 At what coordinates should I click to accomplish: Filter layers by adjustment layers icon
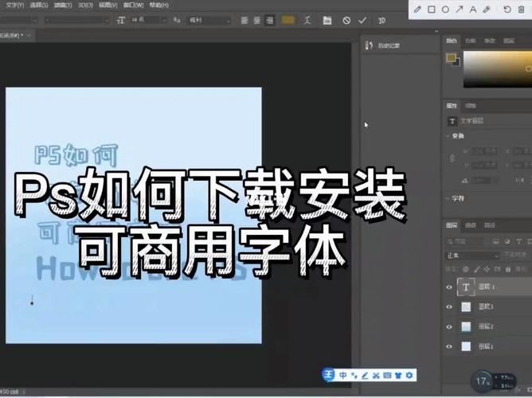[x=507, y=241]
